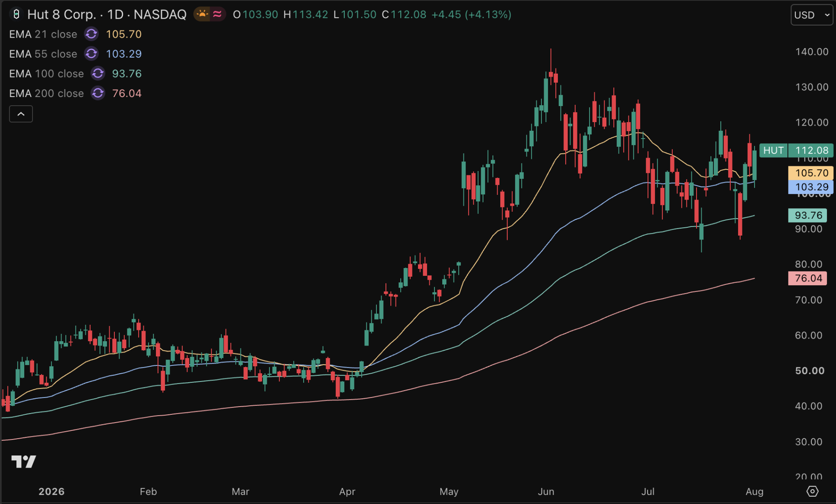Screen dimensions: 836x504
Task: Click the refresh icon next to EMA 100
Action: pos(98,74)
